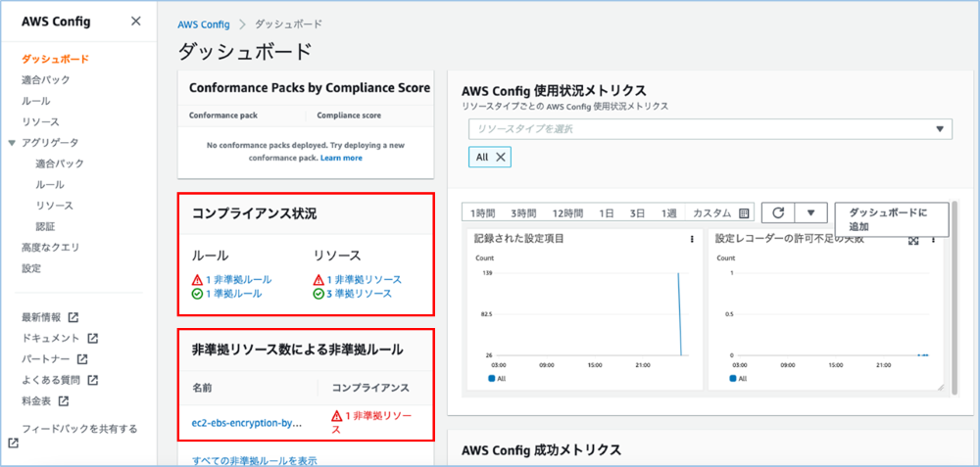Click the calendar icon next to カスタム

744,212
